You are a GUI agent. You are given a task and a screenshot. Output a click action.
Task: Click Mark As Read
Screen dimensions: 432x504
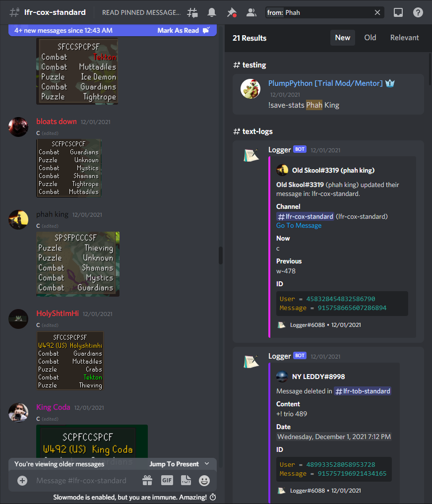click(x=183, y=31)
